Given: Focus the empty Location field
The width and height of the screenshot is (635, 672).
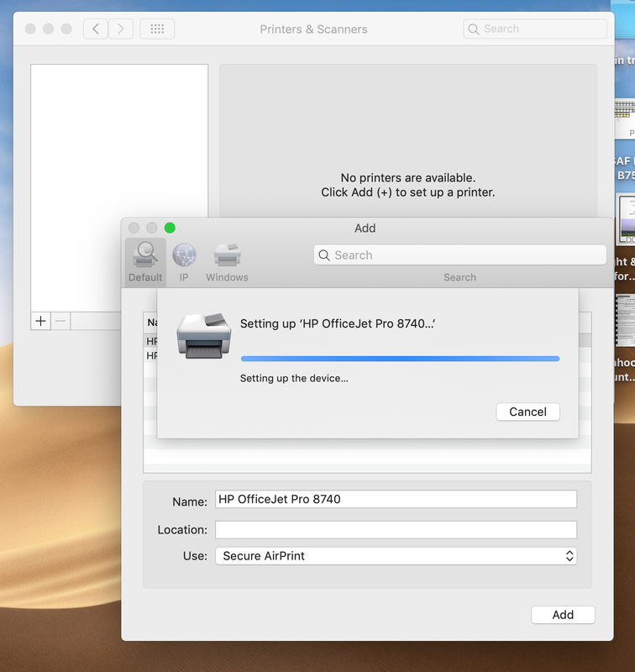Looking at the screenshot, I should click(396, 529).
